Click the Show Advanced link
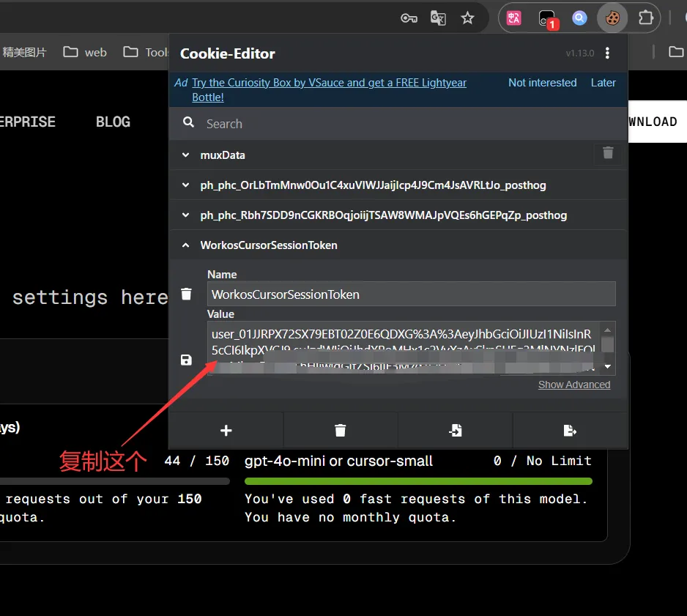Viewport: 687px width, 616px height. (574, 385)
